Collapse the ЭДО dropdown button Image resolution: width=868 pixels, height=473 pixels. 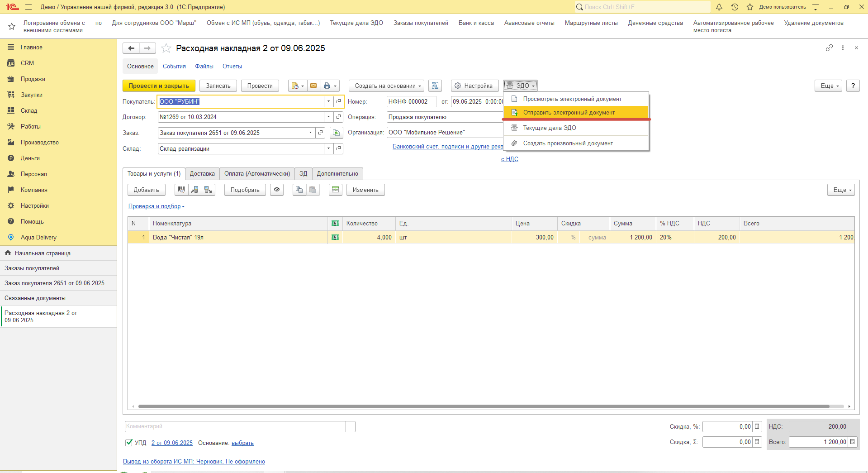pyautogui.click(x=520, y=86)
